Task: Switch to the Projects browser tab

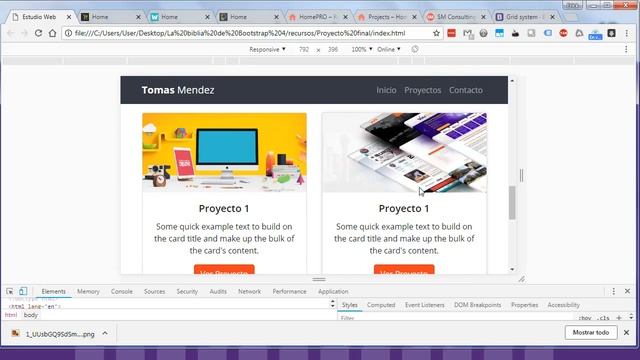Action: point(387,17)
